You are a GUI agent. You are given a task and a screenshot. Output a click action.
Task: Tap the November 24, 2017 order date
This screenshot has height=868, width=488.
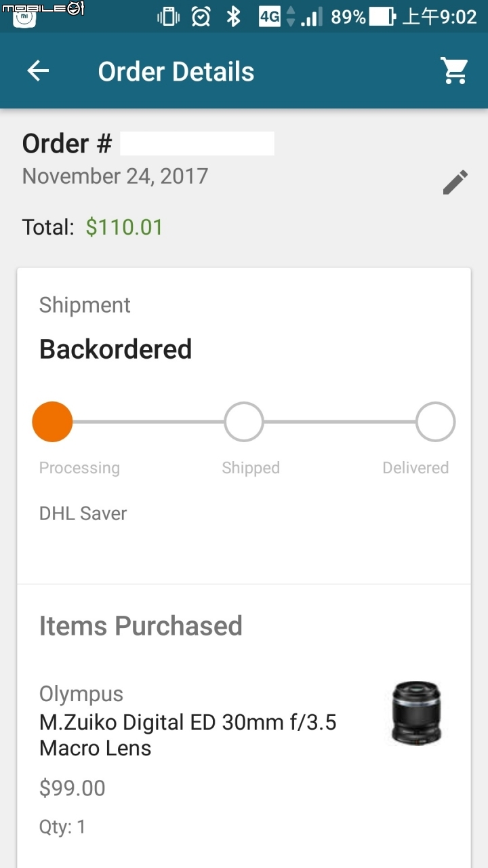pos(115,176)
